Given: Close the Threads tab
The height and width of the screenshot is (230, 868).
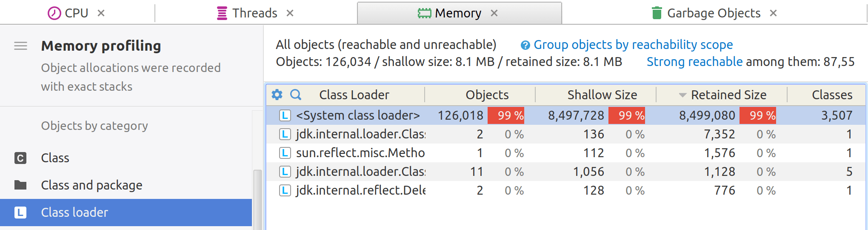Looking at the screenshot, I should click(290, 13).
